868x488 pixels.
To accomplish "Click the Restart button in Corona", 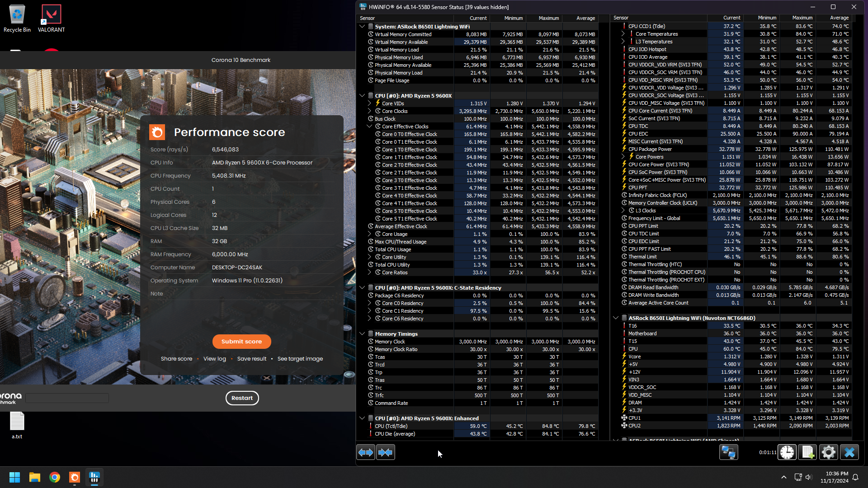I will click(242, 398).
